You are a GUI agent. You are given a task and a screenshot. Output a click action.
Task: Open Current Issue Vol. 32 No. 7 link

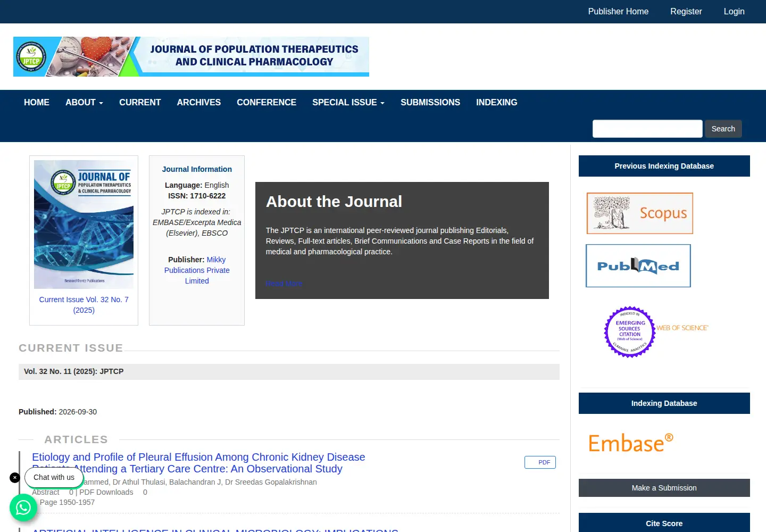coord(84,305)
